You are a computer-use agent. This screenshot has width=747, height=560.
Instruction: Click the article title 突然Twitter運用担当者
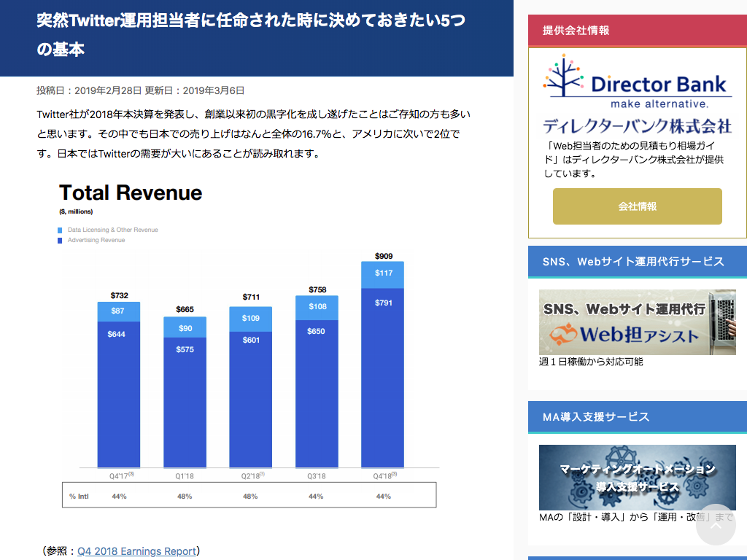tap(251, 34)
